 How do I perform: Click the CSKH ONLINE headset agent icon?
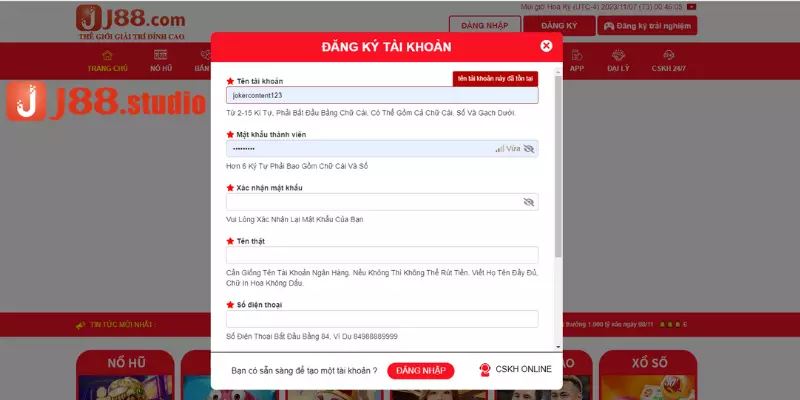click(485, 370)
